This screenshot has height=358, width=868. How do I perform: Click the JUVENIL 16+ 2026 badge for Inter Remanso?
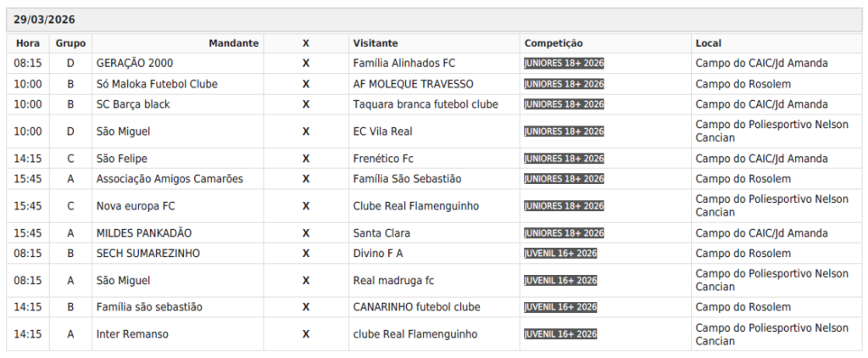click(x=560, y=334)
